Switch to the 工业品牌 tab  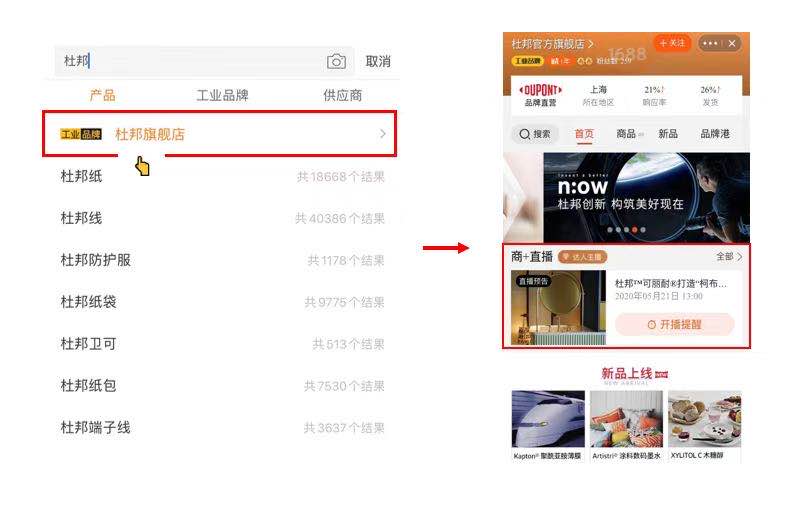coord(222,95)
